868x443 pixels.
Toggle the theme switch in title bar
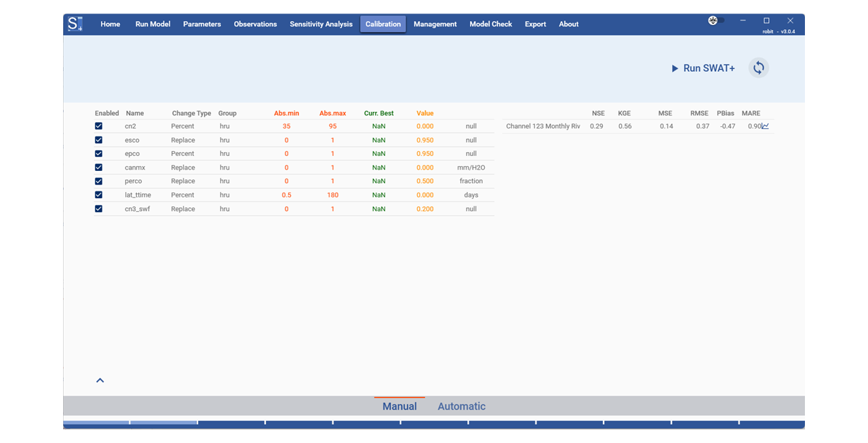point(715,20)
